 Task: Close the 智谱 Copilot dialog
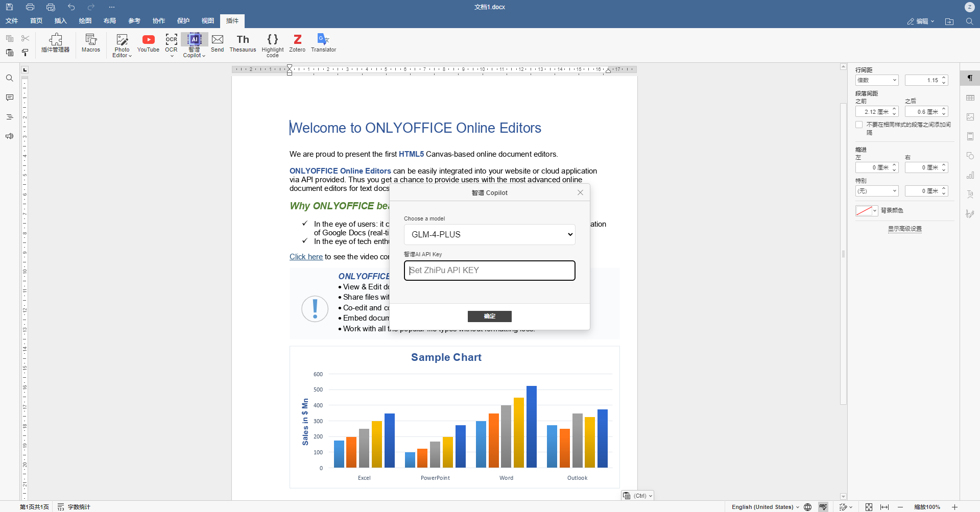580,192
